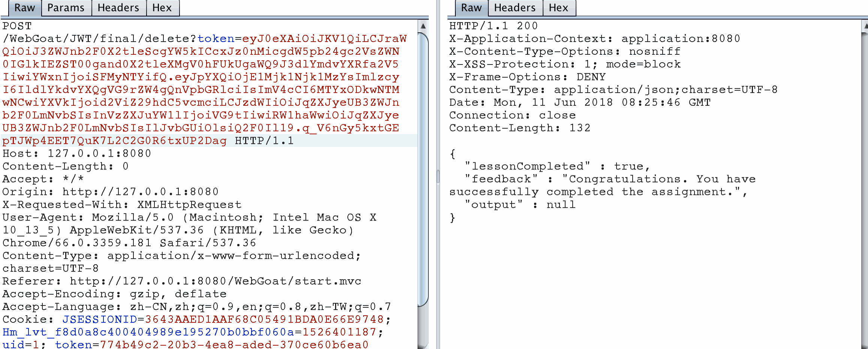This screenshot has height=349, width=868.
Task: Open the response Headers tab
Action: pyautogui.click(x=515, y=8)
